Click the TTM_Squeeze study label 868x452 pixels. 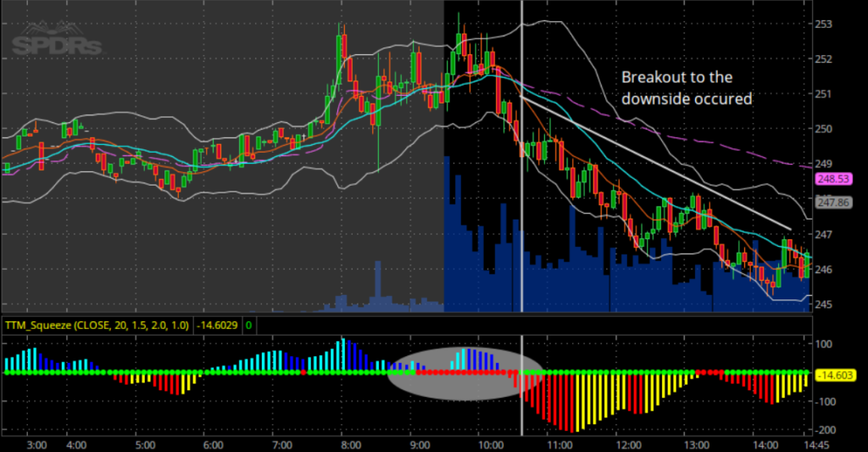[97, 325]
